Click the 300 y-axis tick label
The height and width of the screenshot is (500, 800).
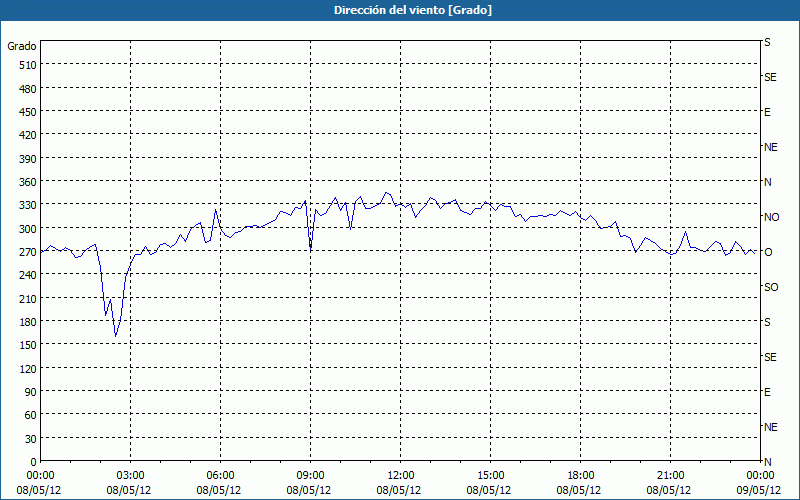tap(28, 229)
